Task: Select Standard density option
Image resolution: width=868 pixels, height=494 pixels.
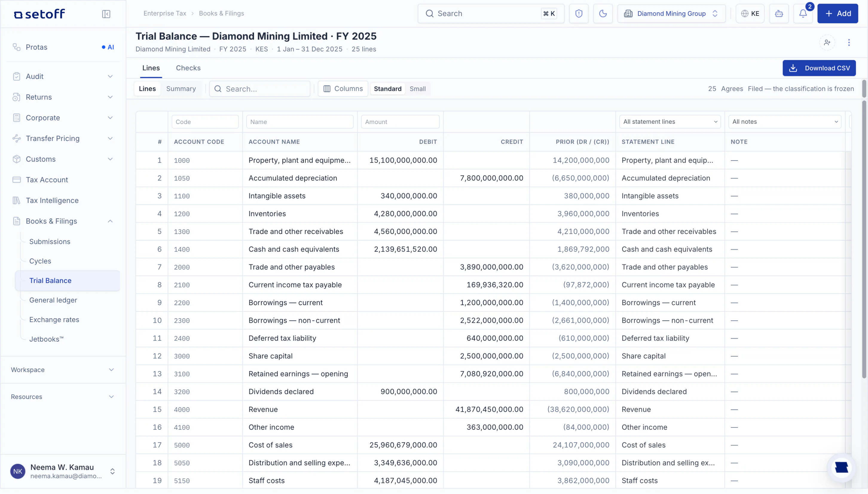Action: [387, 88]
